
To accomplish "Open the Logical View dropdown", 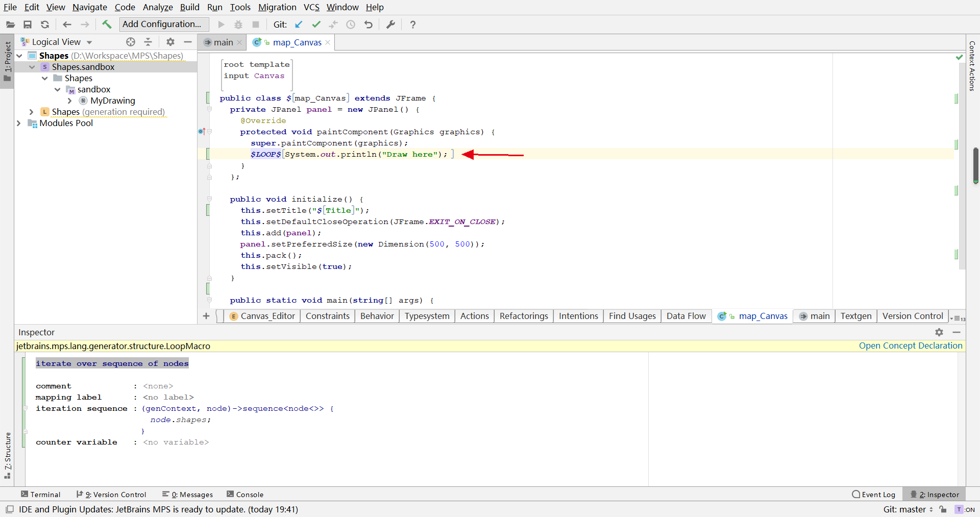I will 89,42.
